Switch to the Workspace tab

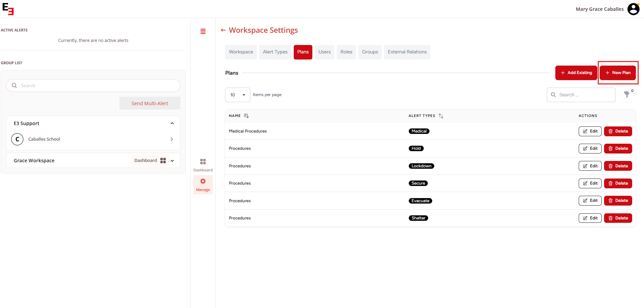(x=241, y=52)
